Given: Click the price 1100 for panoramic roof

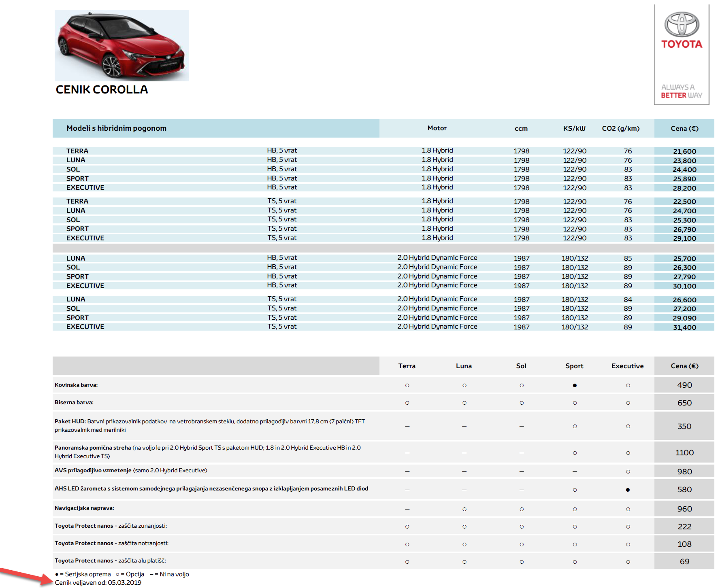Looking at the screenshot, I should pos(684,452).
